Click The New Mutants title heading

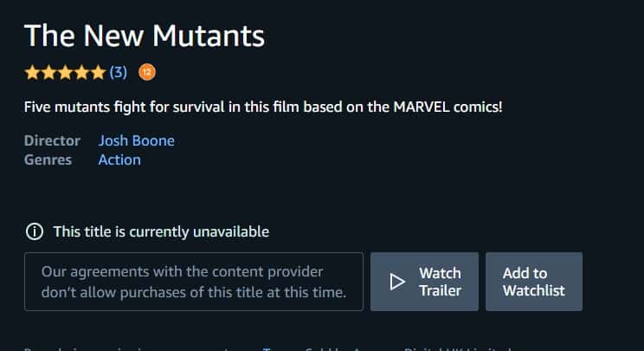pyautogui.click(x=145, y=36)
